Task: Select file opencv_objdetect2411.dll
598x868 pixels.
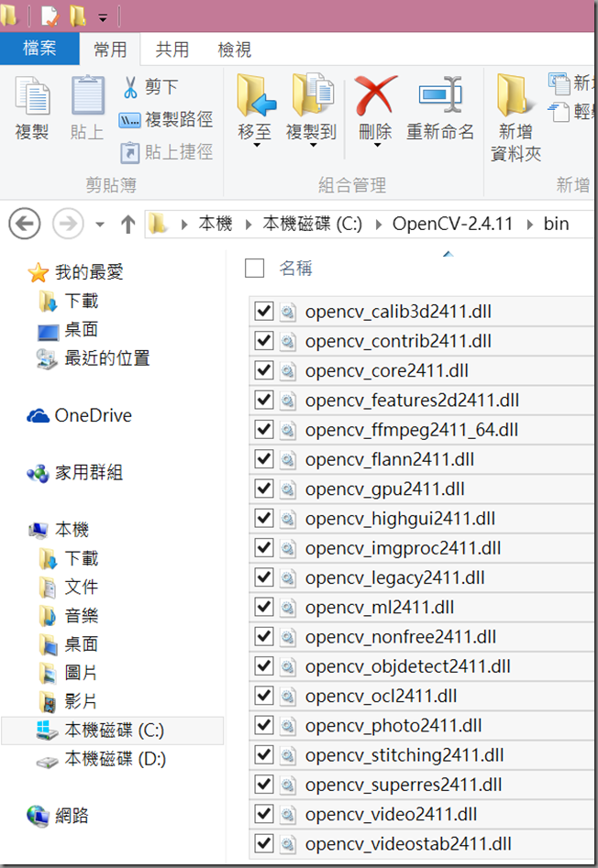Action: click(x=423, y=666)
